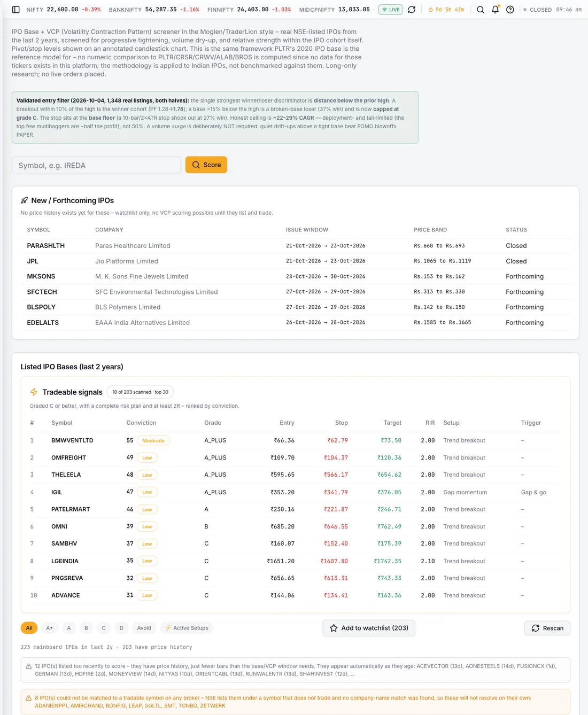Click the FINNIFTY 24,403.00 ticker
Image resolution: width=588 pixels, height=715 pixels.
[249, 10]
